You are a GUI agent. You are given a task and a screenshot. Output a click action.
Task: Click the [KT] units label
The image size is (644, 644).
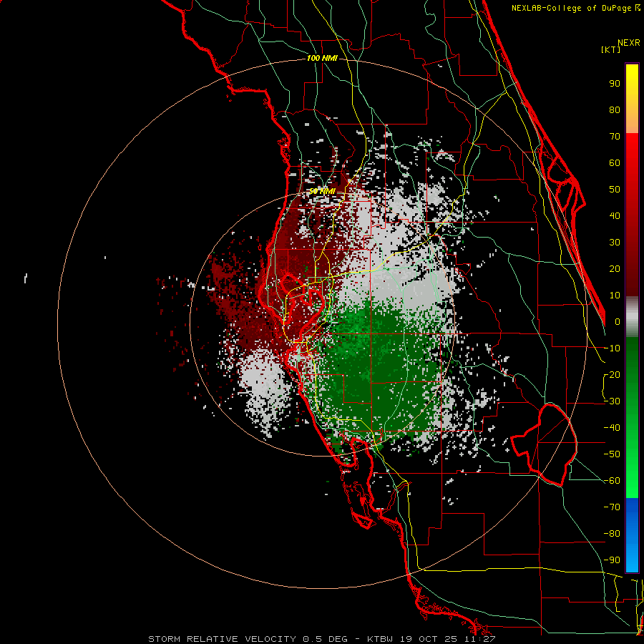coord(610,49)
